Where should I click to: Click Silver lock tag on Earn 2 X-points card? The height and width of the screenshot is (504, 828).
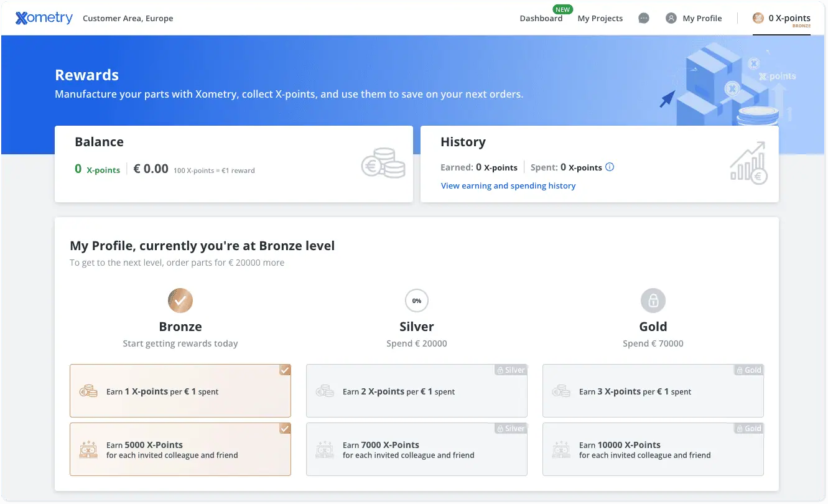[x=511, y=370]
